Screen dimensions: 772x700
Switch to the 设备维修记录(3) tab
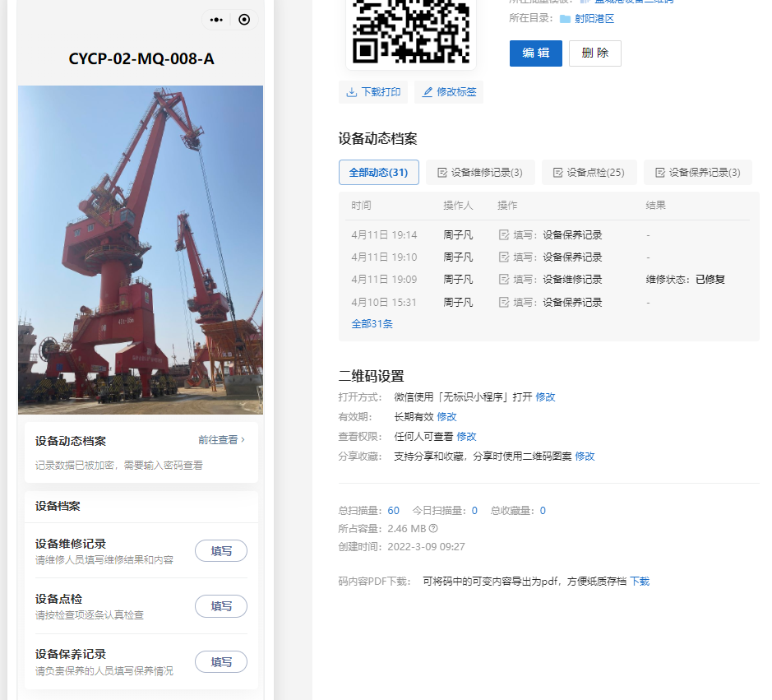(x=480, y=173)
